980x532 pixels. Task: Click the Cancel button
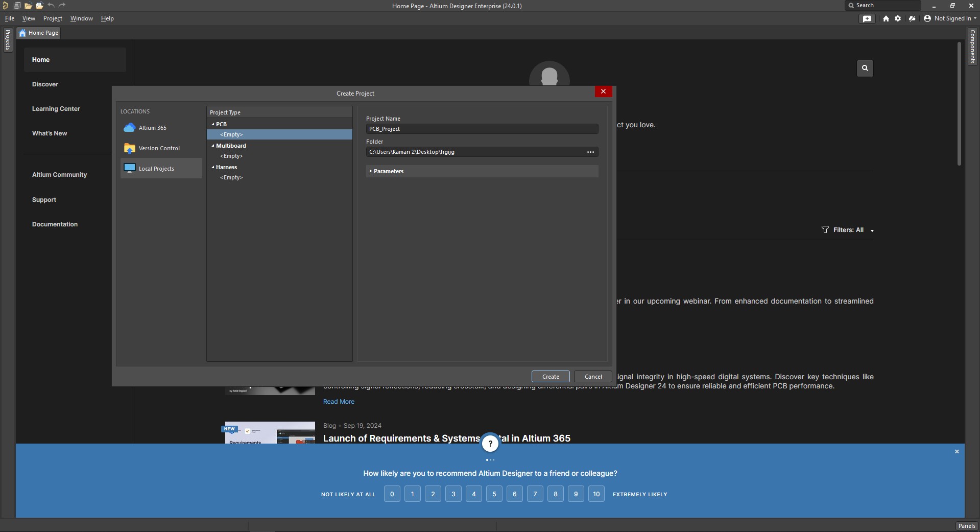pyautogui.click(x=593, y=377)
